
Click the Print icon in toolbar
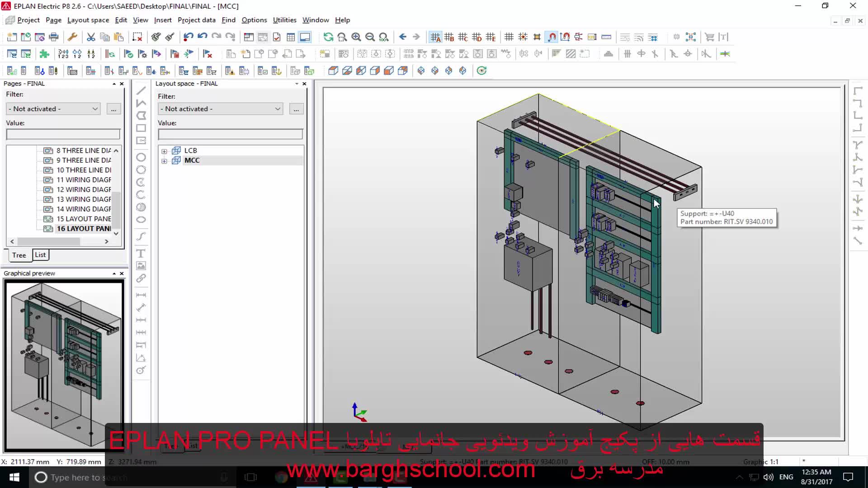[x=54, y=37]
